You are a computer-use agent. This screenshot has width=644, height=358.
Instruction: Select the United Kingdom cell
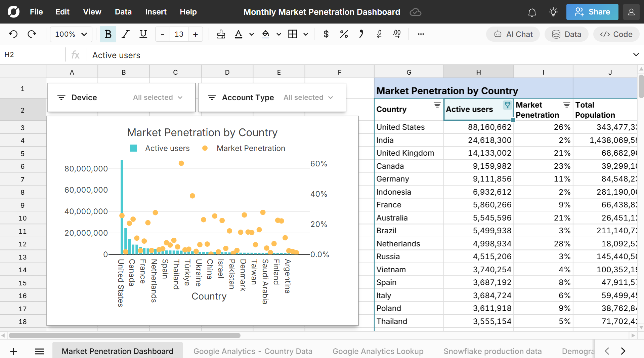[409, 153]
